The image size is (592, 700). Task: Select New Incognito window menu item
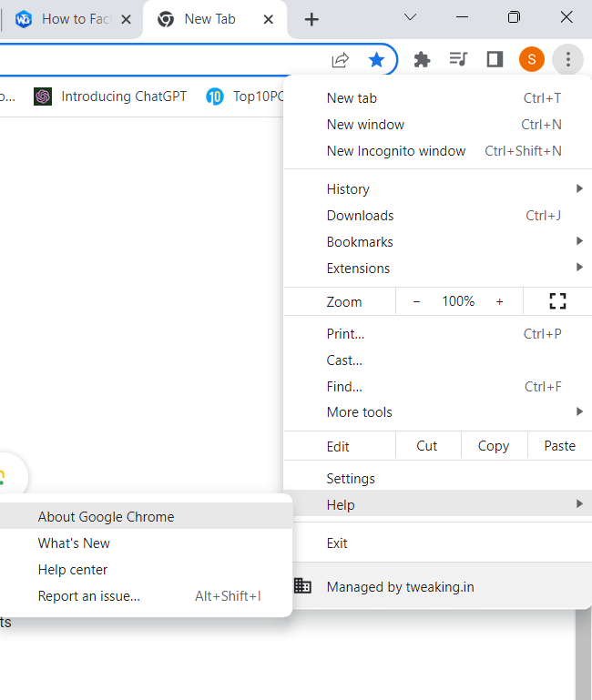pos(438,151)
